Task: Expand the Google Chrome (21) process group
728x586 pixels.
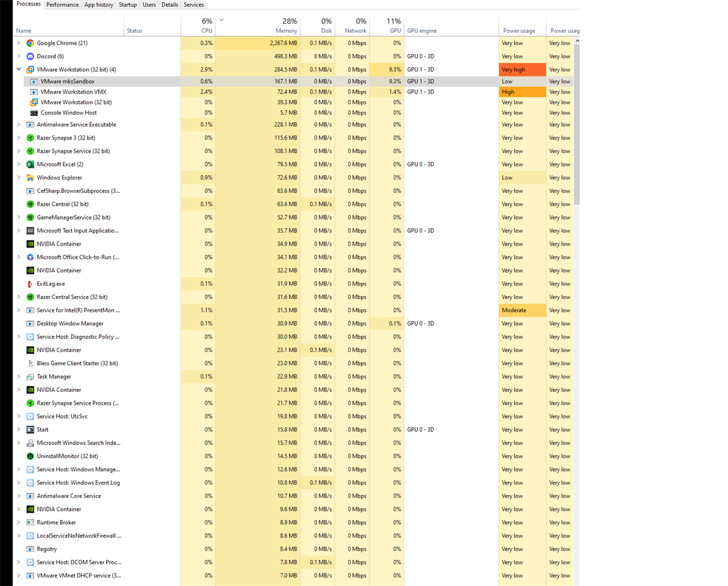Action: [19, 43]
